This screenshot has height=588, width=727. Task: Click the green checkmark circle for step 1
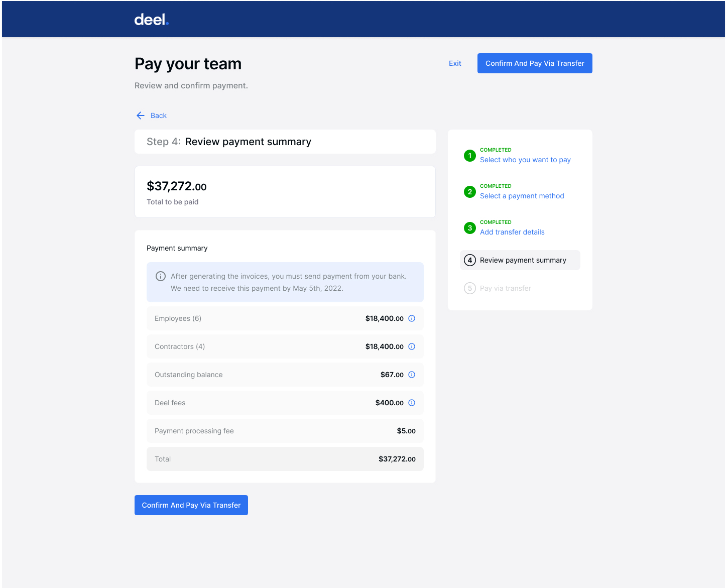pyautogui.click(x=470, y=156)
